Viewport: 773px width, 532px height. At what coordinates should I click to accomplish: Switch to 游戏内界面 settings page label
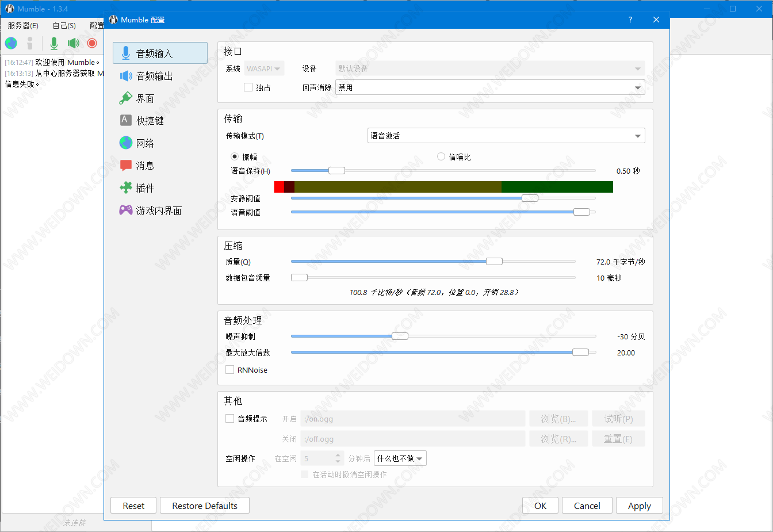point(159,210)
